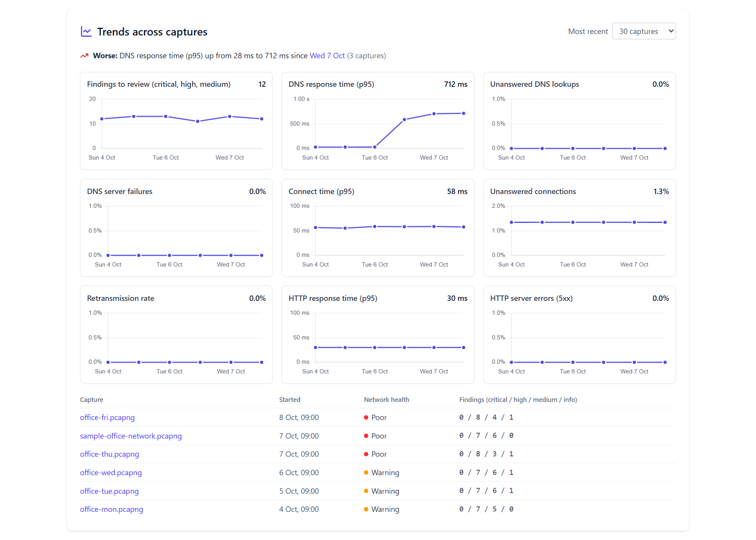Open the office-tue.pcapng capture
This screenshot has width=756, height=540.
coord(109,491)
